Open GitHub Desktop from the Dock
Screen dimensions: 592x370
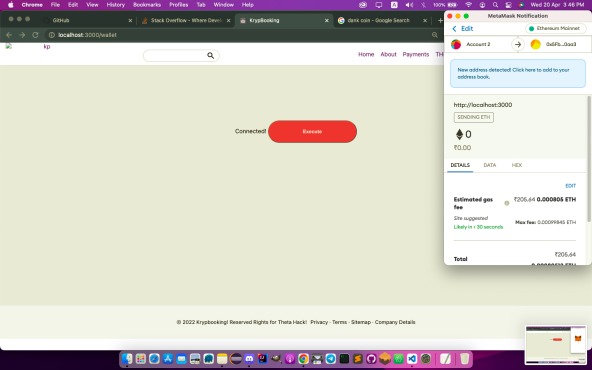pos(371,358)
